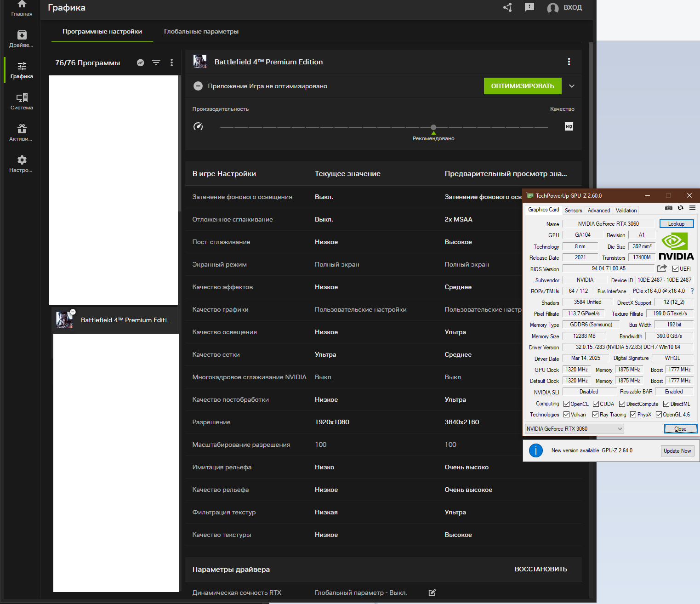Click the 12288 MB memory size field
Screen dimensions: 700x604
(584, 336)
